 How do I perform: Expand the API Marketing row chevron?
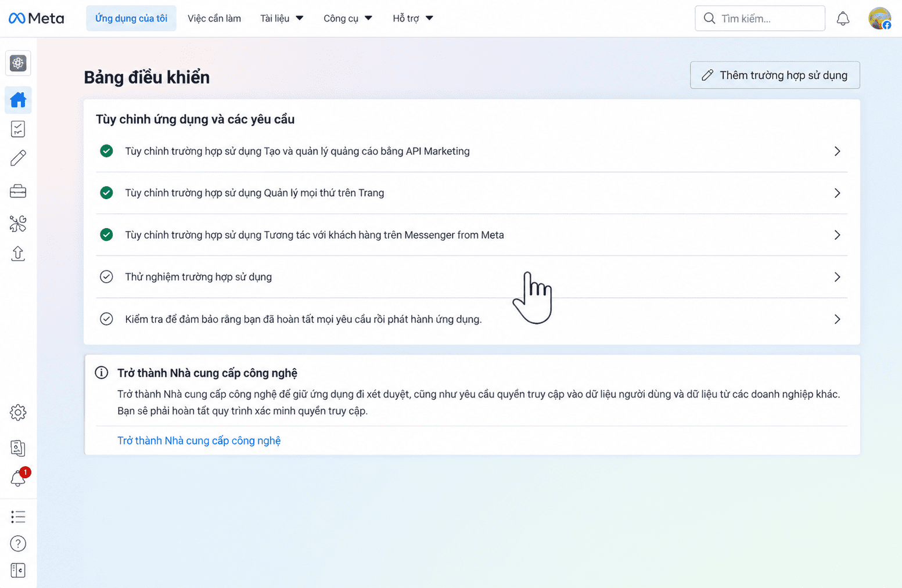(837, 151)
